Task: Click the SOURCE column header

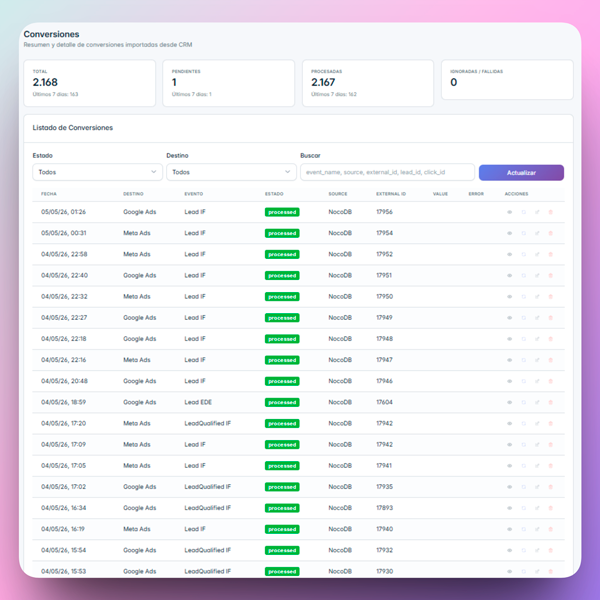Action: (338, 194)
